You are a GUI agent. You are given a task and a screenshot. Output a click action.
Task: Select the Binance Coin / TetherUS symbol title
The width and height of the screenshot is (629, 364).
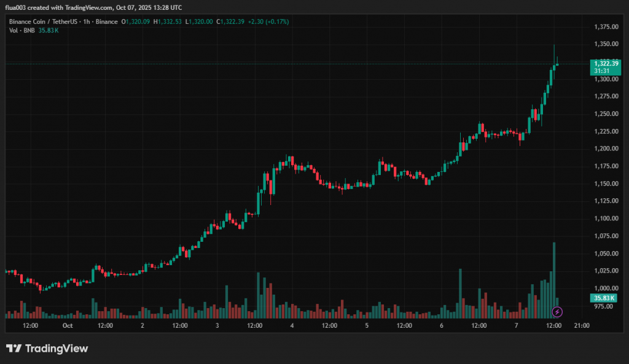45,21
